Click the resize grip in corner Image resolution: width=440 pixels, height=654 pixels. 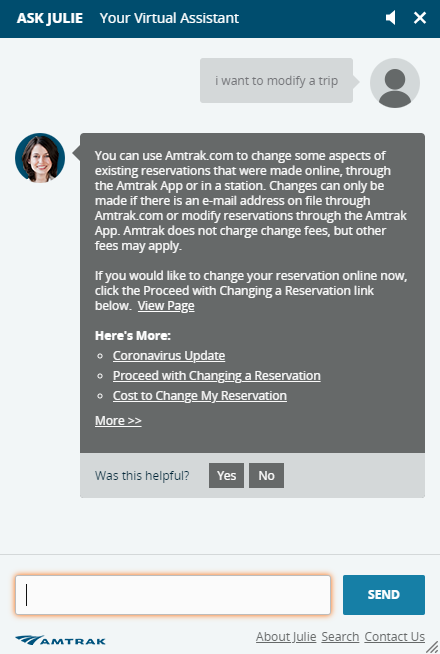pyautogui.click(x=432, y=646)
